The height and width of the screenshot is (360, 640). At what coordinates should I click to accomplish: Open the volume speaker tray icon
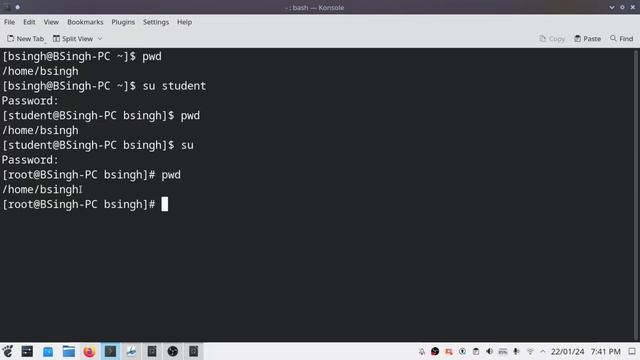click(489, 351)
